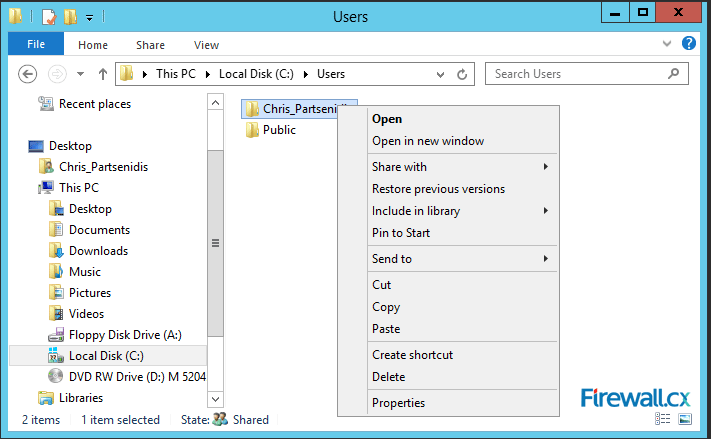
Task: Expand the Send to submenu
Action: click(463, 259)
